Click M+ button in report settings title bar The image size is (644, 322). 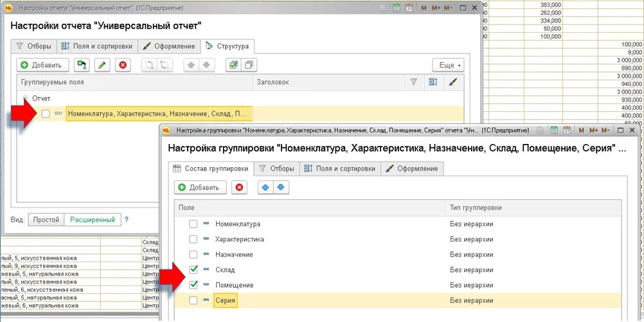pos(436,8)
